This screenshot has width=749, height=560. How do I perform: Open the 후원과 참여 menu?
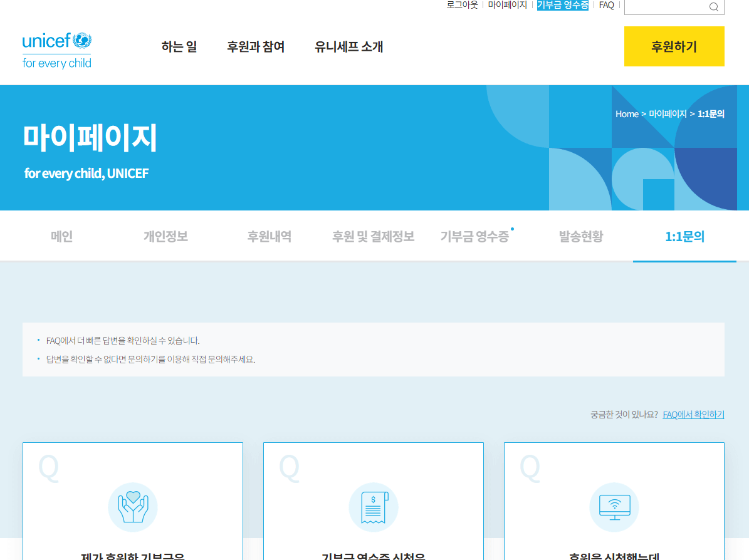(256, 46)
